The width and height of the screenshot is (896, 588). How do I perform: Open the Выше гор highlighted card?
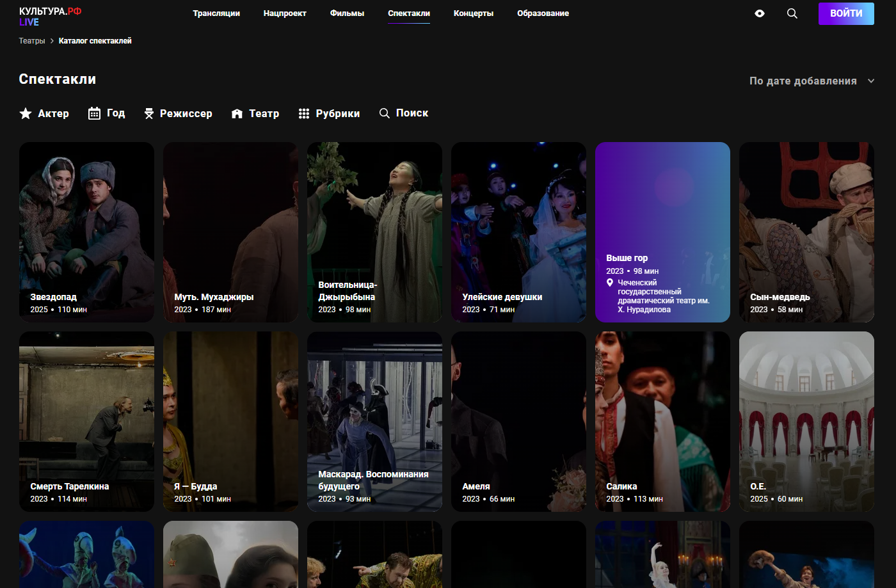[x=662, y=232]
